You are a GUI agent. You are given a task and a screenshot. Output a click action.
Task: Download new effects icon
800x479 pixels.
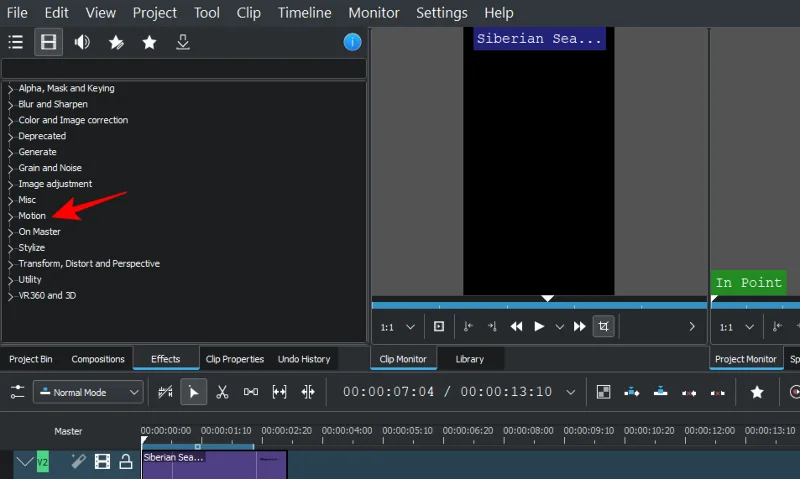(x=183, y=42)
